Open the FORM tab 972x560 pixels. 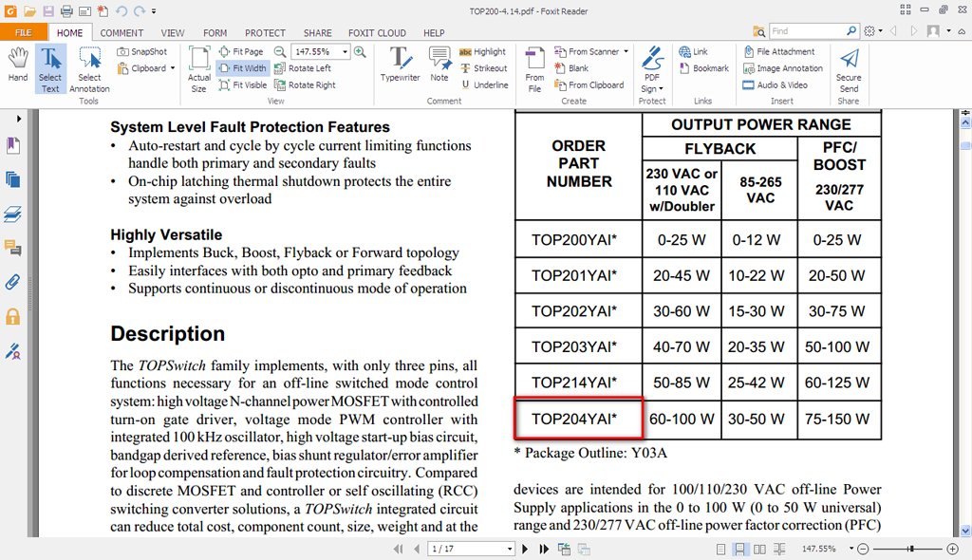(x=215, y=33)
